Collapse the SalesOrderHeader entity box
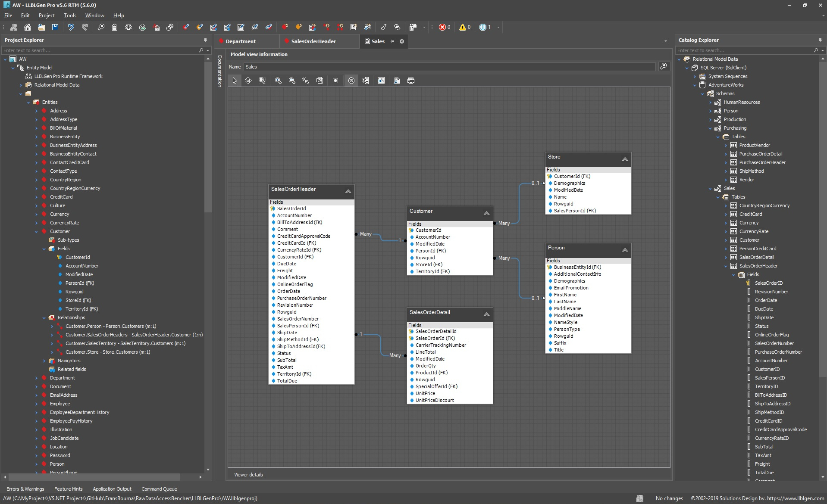Screen dimensions: 827x504 tap(348, 191)
